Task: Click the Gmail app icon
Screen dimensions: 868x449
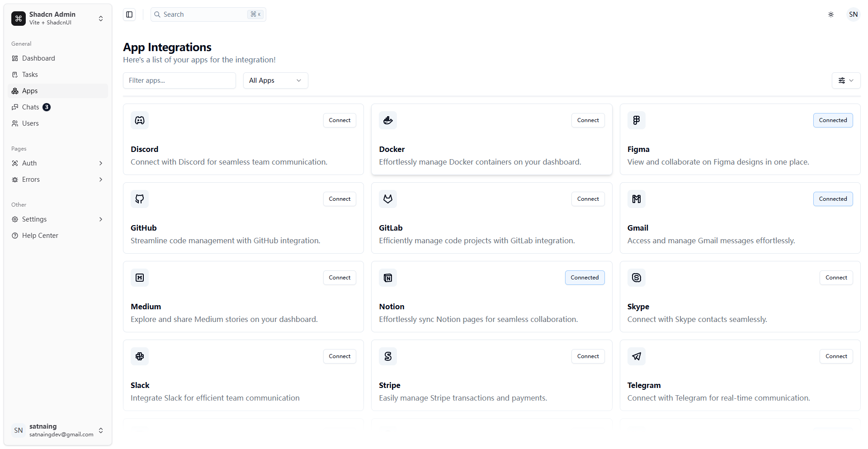Action: pos(637,199)
